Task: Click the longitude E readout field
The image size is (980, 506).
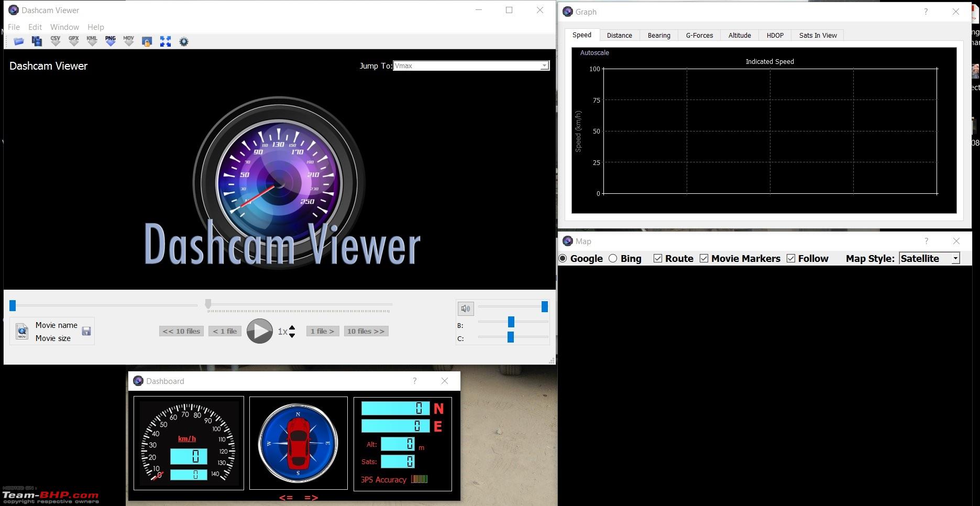Action: (x=395, y=426)
